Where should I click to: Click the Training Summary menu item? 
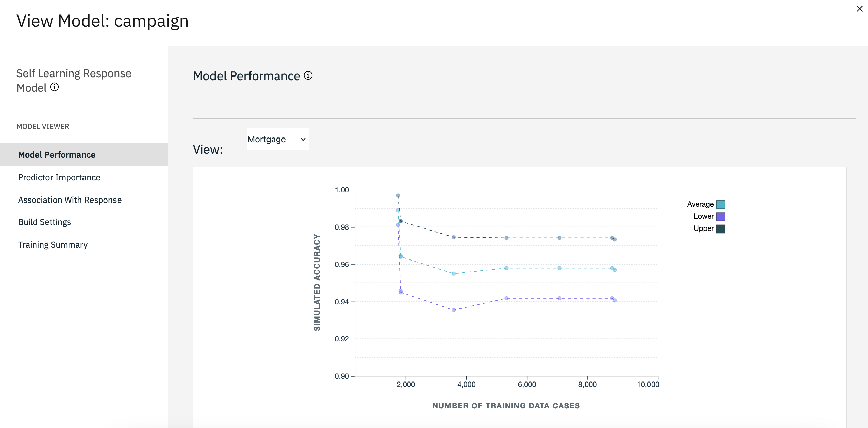53,244
